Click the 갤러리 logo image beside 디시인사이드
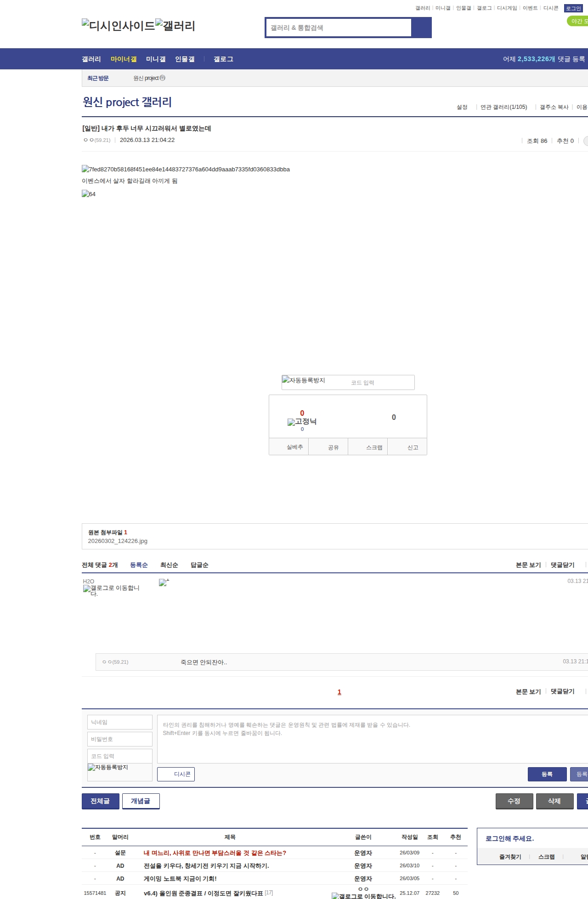The width and height of the screenshot is (588, 899). coord(175,26)
